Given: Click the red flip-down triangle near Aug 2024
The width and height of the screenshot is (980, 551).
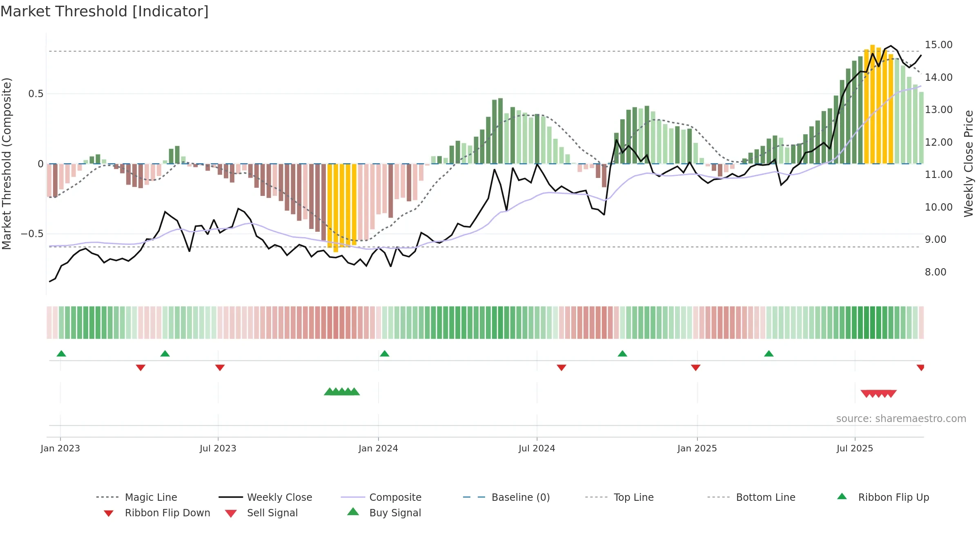Looking at the screenshot, I should point(561,368).
